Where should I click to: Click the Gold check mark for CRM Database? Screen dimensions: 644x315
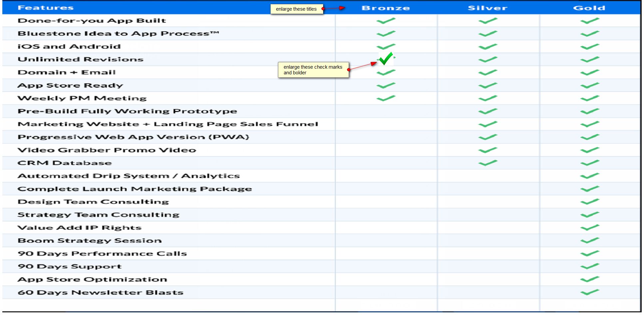[x=590, y=163]
